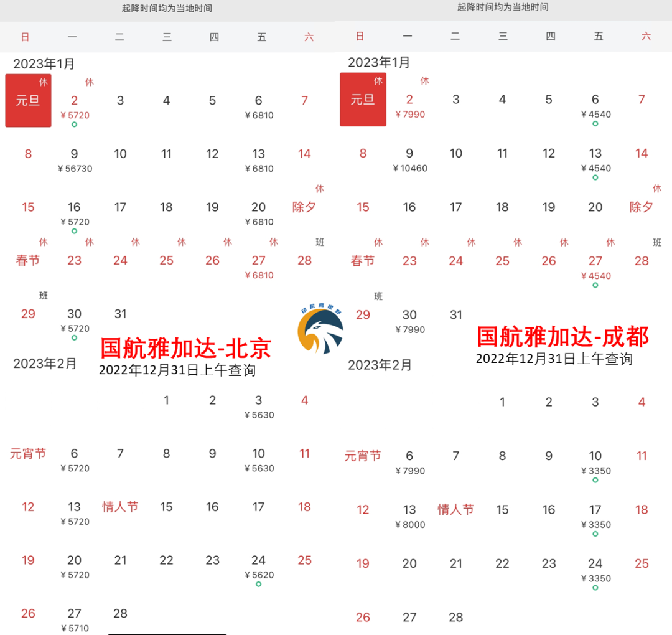Screen dimensions: 672x635
Task: Pick January 20 in Chengdu calendar
Action: pos(595,207)
